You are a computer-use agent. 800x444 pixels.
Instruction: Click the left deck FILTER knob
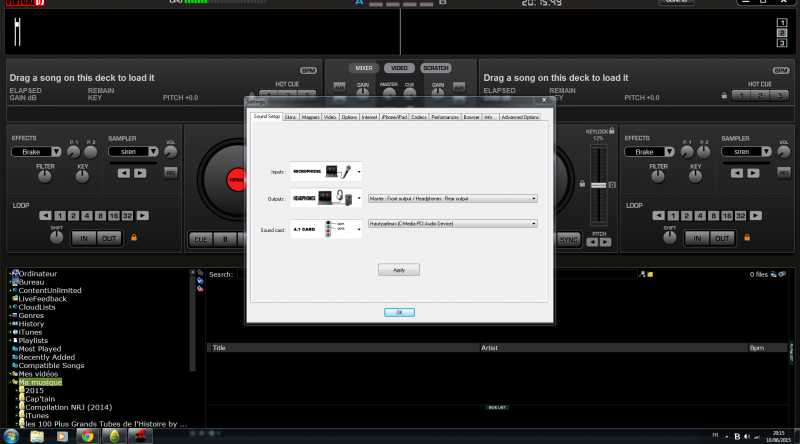click(45, 177)
